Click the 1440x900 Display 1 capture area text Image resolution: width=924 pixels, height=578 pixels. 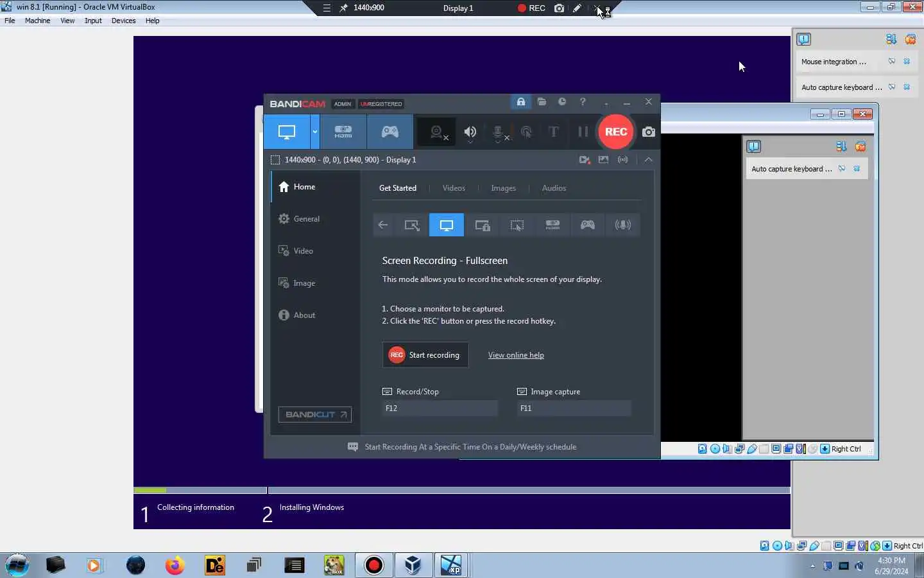[x=350, y=160]
